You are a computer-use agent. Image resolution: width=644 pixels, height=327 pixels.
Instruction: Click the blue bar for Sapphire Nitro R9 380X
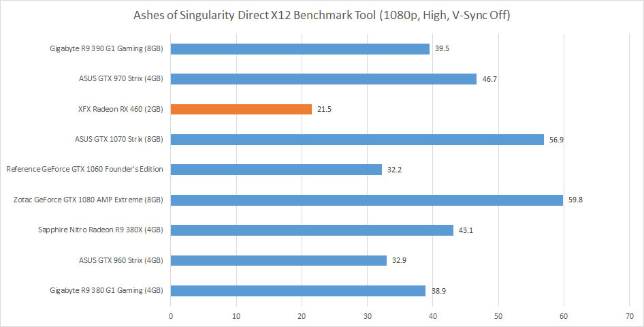(312, 230)
